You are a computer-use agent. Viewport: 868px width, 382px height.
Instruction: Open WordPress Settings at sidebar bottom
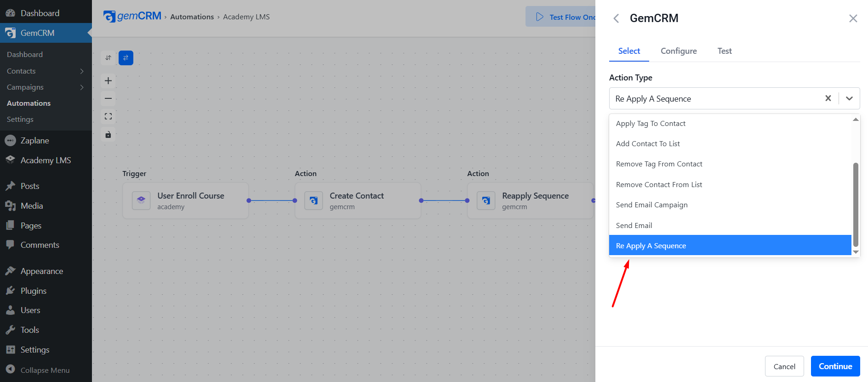tap(46, 350)
